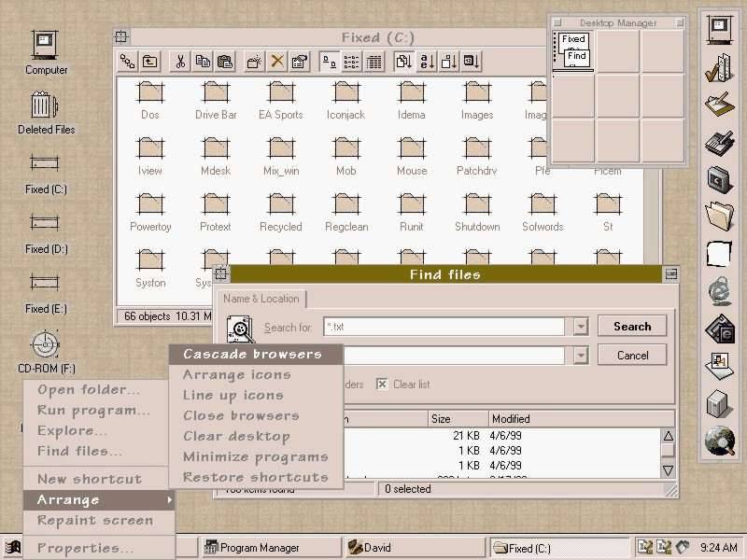The width and height of the screenshot is (747, 560).
Task: Click the Cancel button in Find files
Action: [632, 355]
